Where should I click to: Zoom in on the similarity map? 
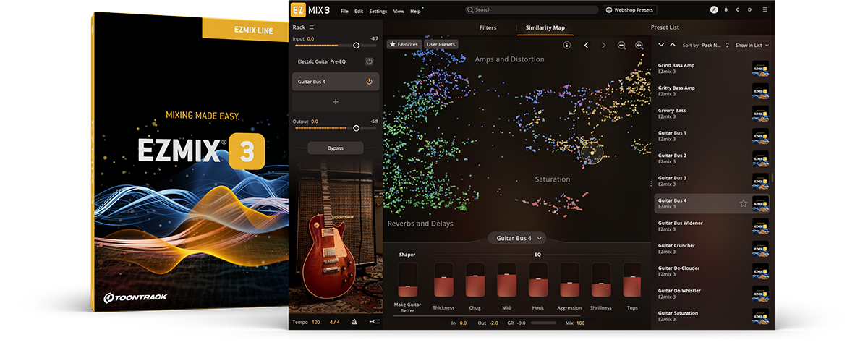pyautogui.click(x=639, y=45)
